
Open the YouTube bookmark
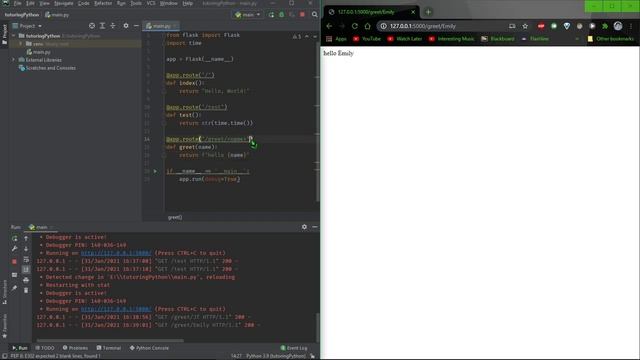pos(367,39)
